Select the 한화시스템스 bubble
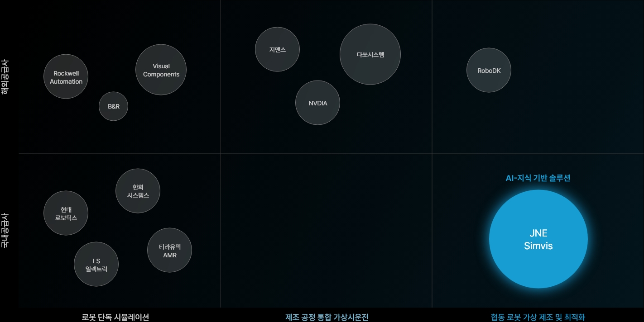The height and width of the screenshot is (322, 644). 138,191
